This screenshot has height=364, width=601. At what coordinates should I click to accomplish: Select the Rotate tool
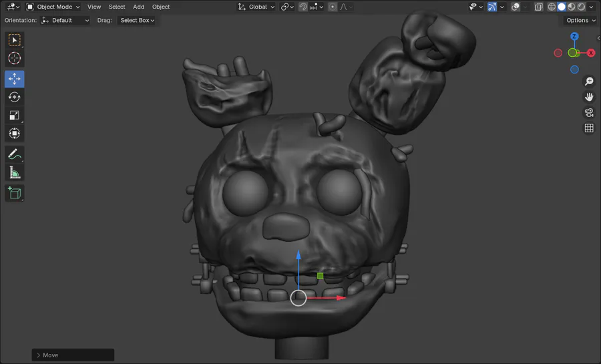click(x=15, y=98)
